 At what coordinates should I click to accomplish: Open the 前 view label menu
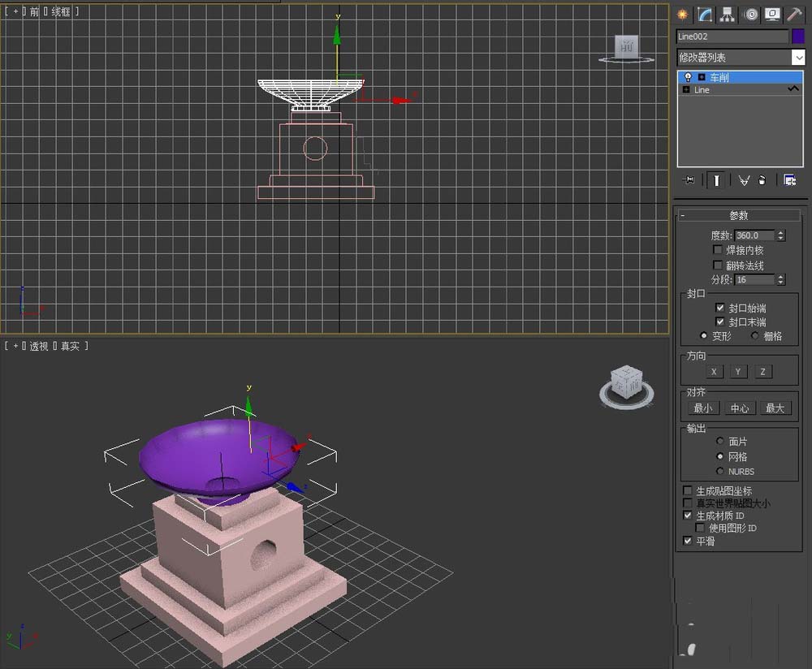click(x=34, y=11)
